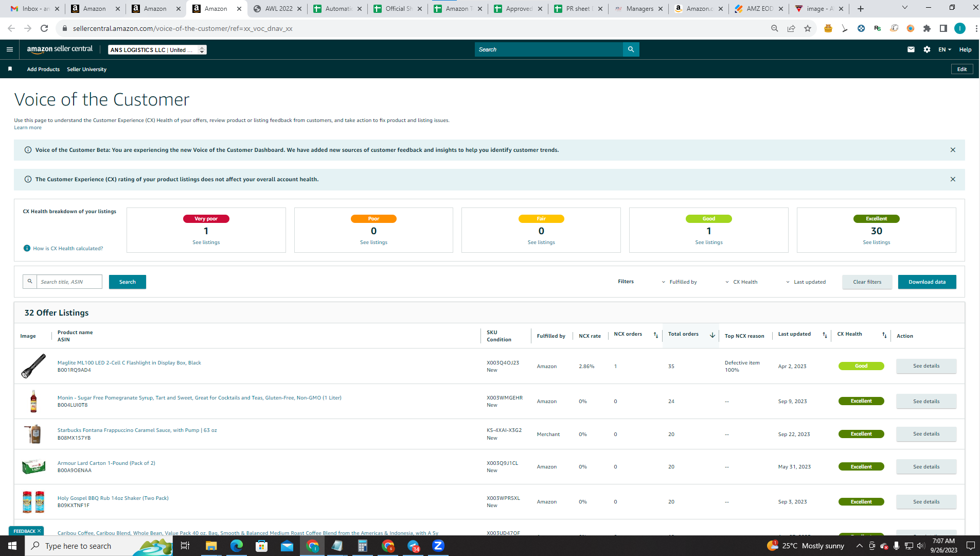The height and width of the screenshot is (556, 980).
Task: Click the Seller Central header search box
Action: point(549,49)
